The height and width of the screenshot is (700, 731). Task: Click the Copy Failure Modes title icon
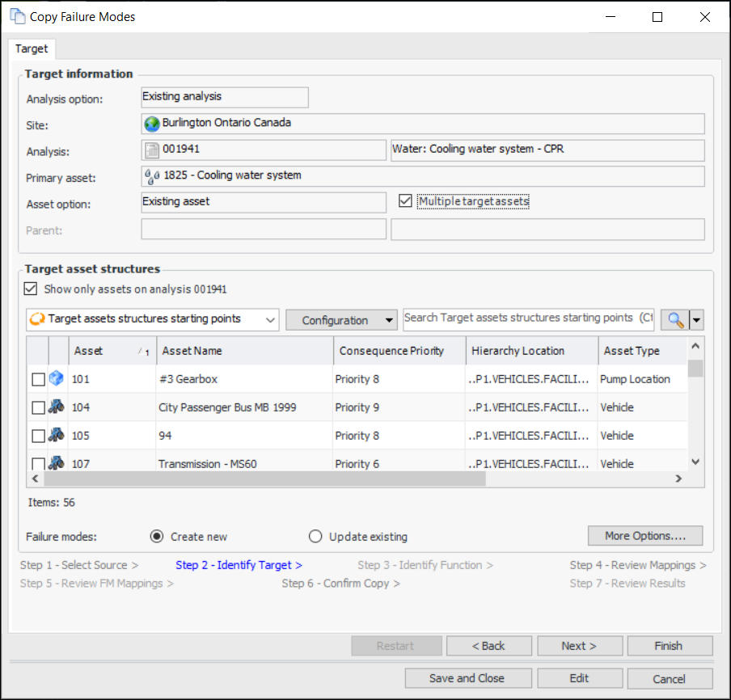[17, 17]
